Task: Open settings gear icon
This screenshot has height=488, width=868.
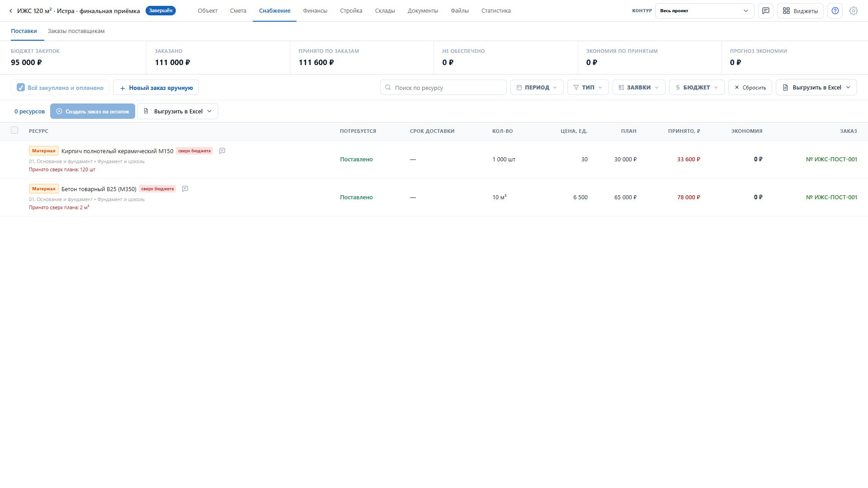Action: pyautogui.click(x=854, y=11)
